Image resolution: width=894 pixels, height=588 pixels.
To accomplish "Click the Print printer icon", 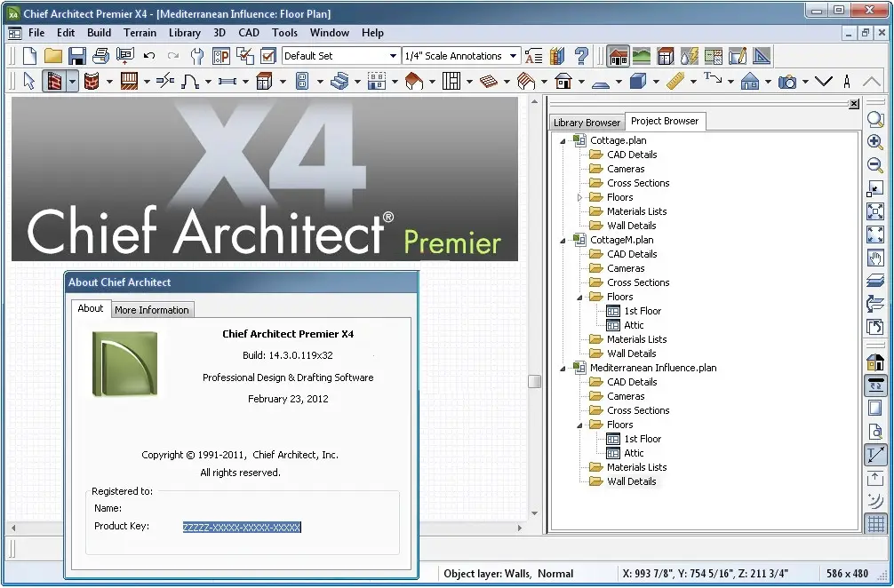I will point(101,56).
